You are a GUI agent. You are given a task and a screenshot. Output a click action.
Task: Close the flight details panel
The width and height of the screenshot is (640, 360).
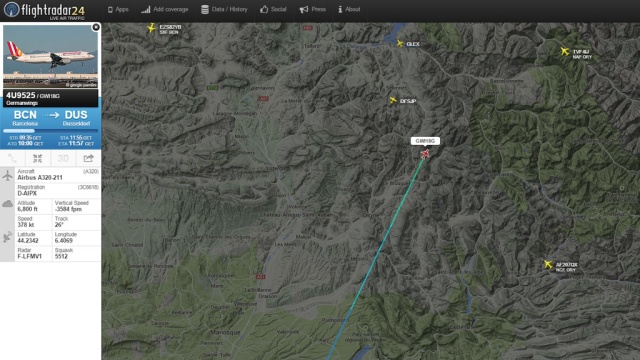pos(96,27)
